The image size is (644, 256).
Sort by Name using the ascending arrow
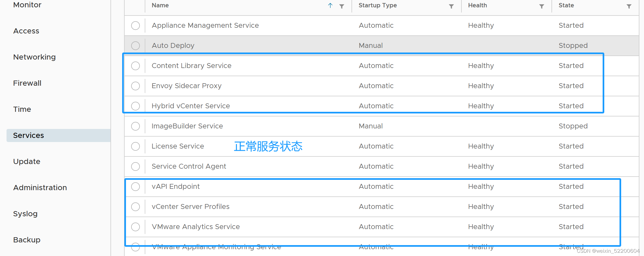[330, 5]
